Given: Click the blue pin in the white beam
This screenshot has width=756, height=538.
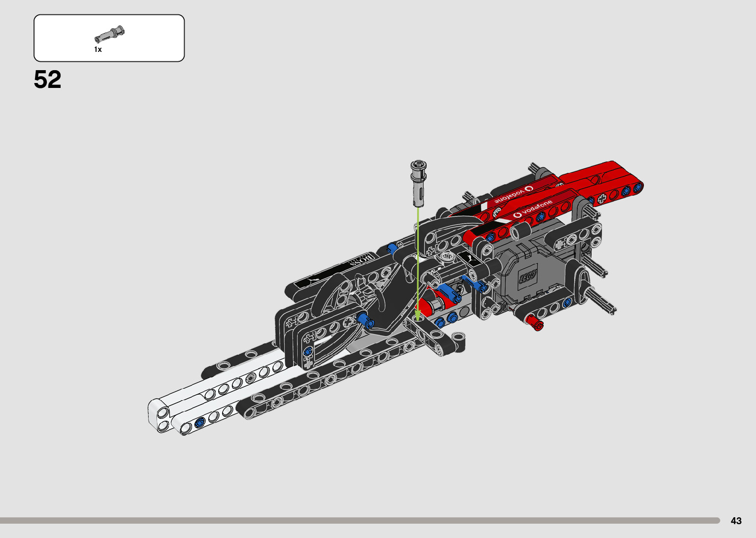Looking at the screenshot, I should (200, 422).
